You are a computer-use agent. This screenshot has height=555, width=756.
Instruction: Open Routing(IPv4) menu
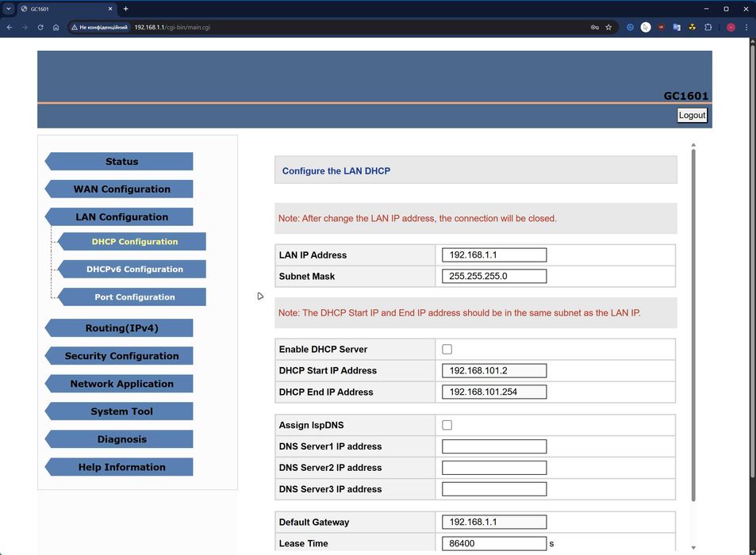pos(119,328)
